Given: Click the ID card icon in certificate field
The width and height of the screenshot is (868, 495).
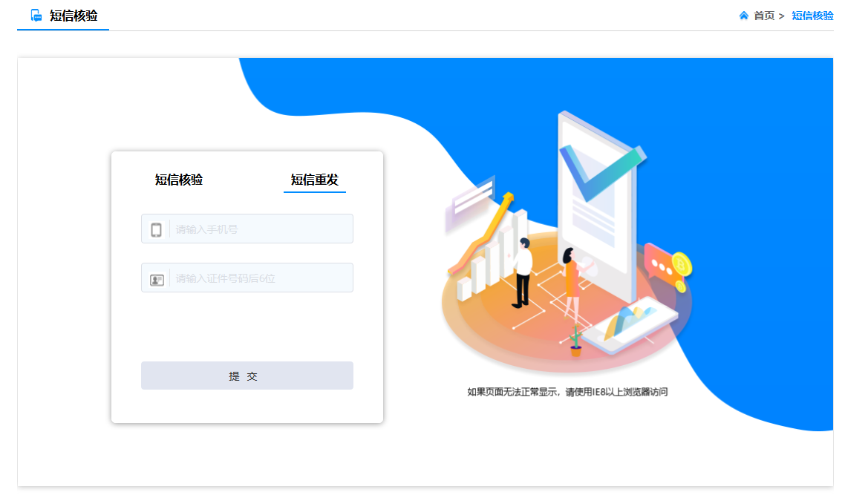Looking at the screenshot, I should (x=157, y=280).
